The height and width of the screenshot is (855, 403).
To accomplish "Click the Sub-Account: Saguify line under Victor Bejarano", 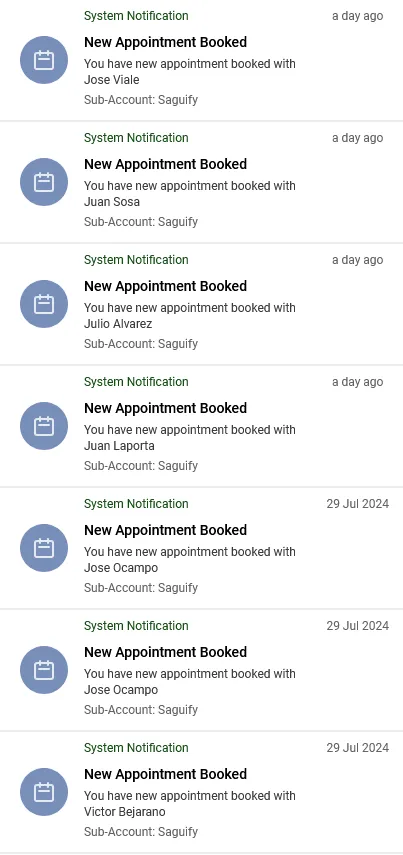I will 141,832.
